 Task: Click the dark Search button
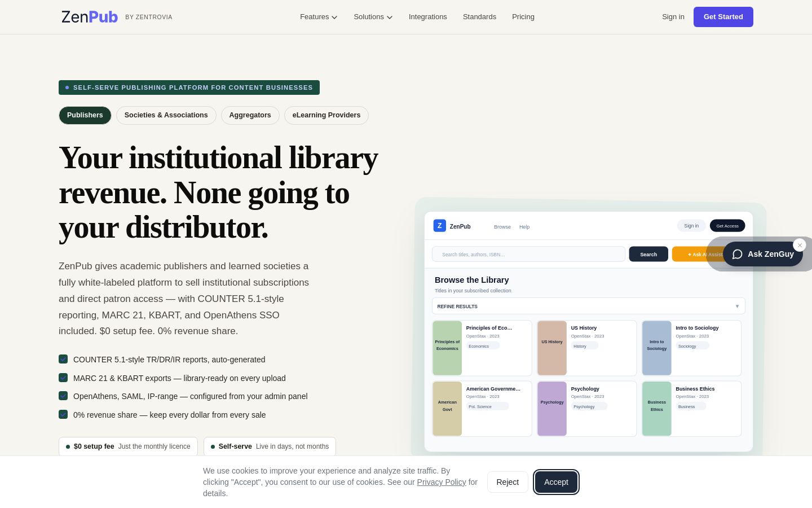(x=648, y=254)
